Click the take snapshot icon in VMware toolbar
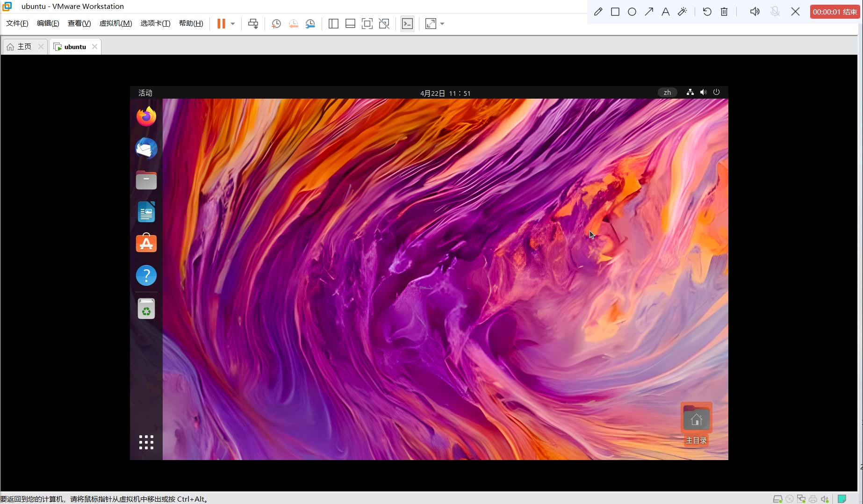The image size is (863, 504). (276, 24)
